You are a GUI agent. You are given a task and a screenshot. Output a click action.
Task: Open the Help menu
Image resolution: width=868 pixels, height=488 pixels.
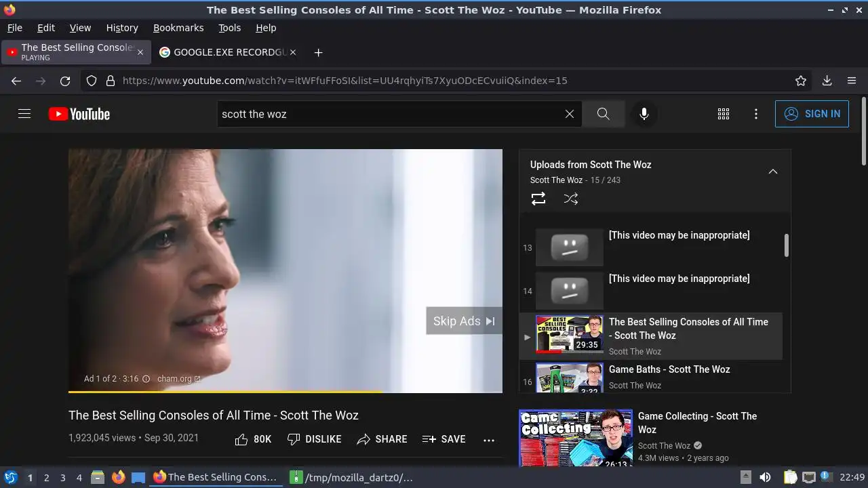pyautogui.click(x=266, y=28)
